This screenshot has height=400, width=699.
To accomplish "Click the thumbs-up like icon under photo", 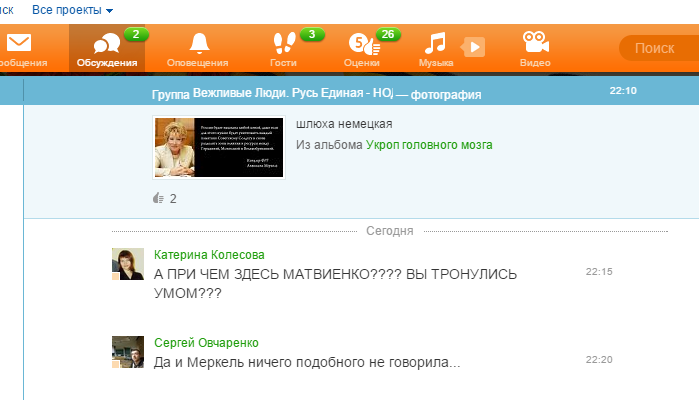I will 158,198.
